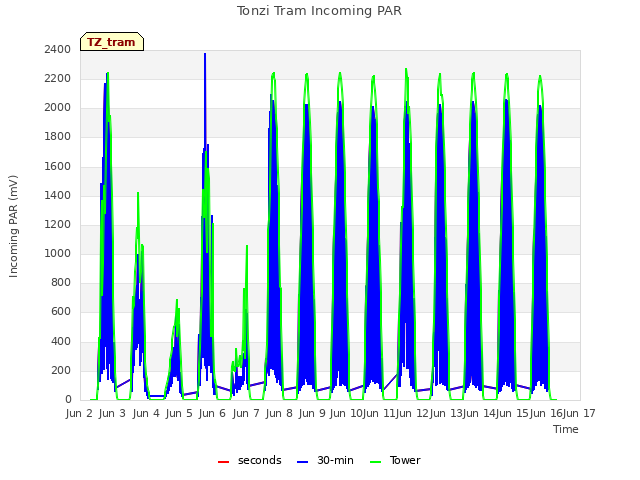640x480 pixels.
Task: Click the 2200 y-axis tick value
Action: click(58, 78)
